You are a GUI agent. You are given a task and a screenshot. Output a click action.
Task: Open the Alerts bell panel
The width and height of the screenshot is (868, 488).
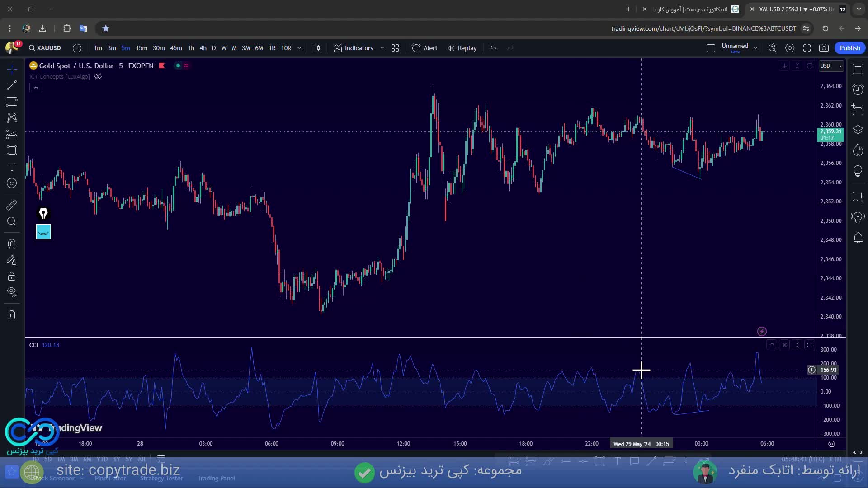(x=858, y=238)
